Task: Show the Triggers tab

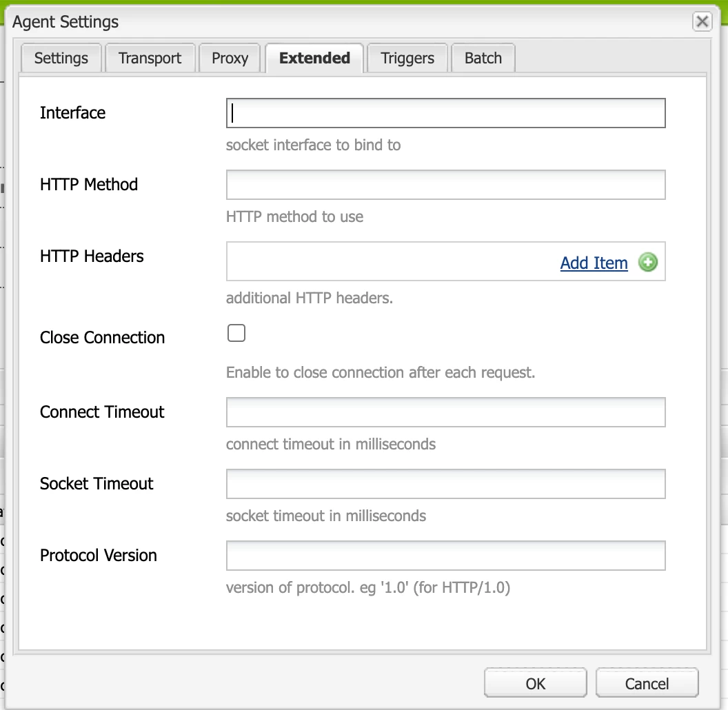Action: point(407,58)
